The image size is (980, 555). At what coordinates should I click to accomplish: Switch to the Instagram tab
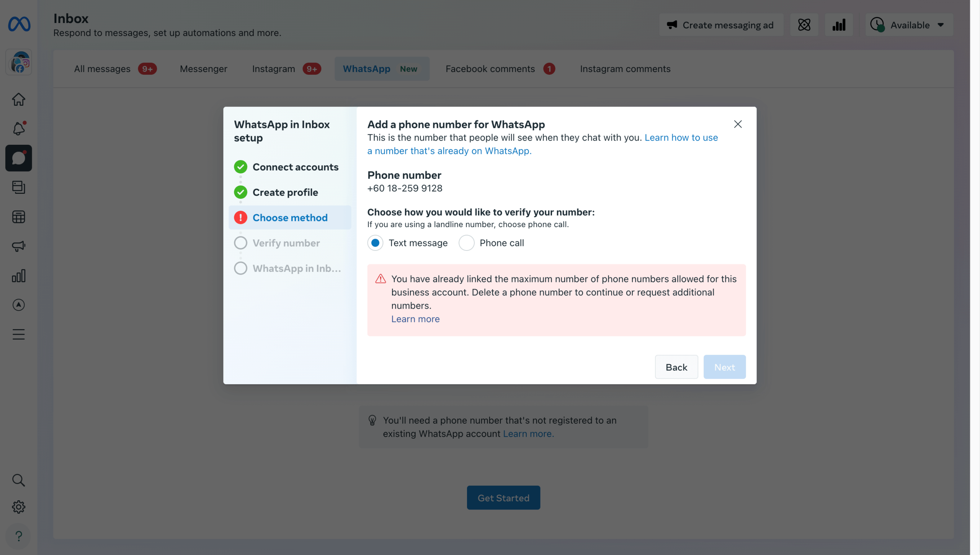pyautogui.click(x=273, y=69)
